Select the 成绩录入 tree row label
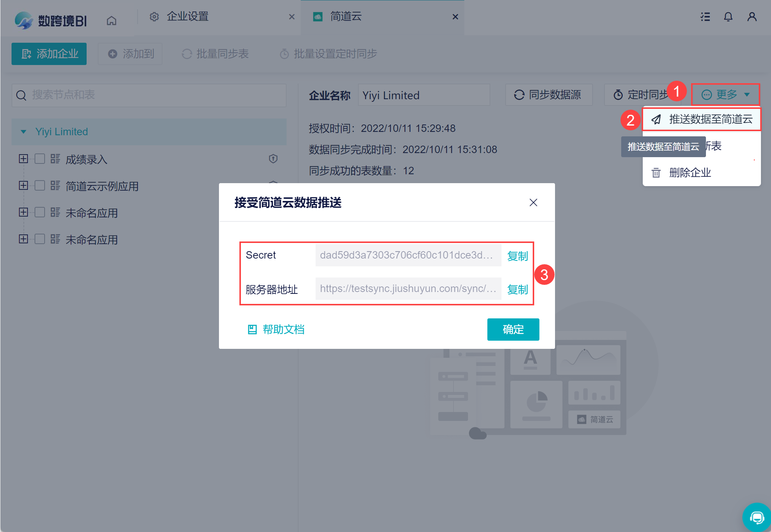This screenshot has width=771, height=532. 87,159
